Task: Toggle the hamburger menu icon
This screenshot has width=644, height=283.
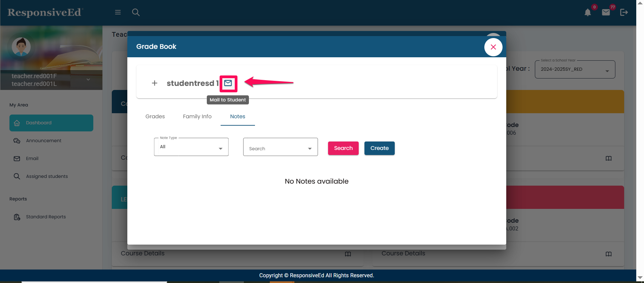Action: pos(118,12)
